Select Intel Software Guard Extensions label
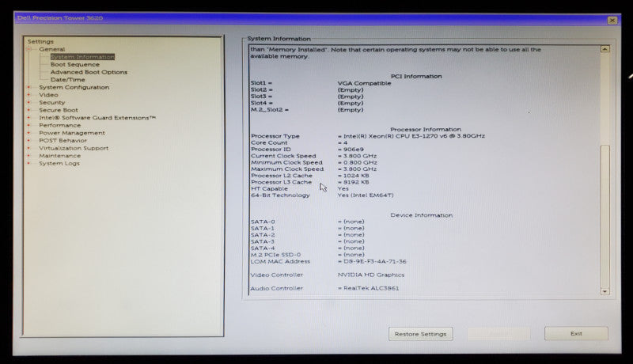The width and height of the screenshot is (633, 364). click(x=97, y=117)
